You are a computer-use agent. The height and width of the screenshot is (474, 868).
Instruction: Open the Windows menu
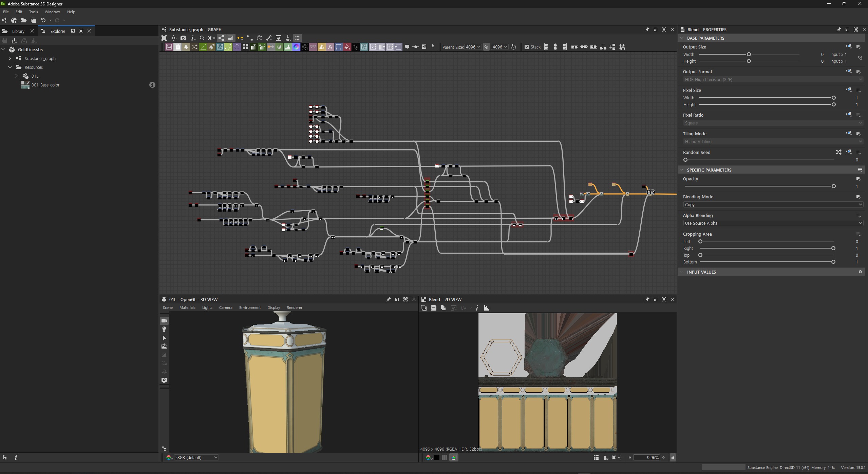[x=52, y=12]
